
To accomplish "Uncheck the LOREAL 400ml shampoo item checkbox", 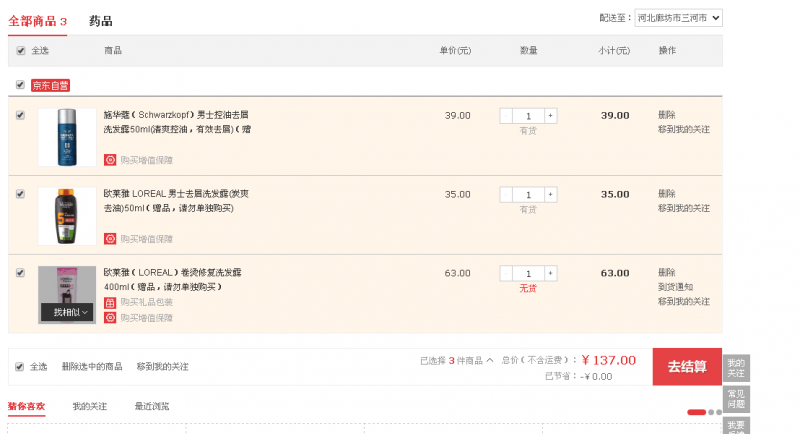I will click(x=20, y=273).
